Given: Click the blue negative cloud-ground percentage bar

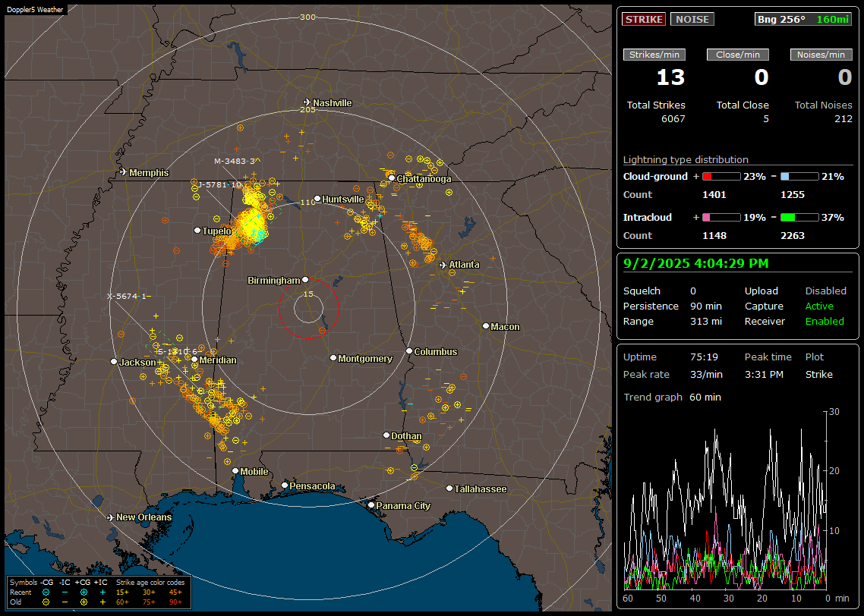Looking at the screenshot, I should [x=799, y=177].
